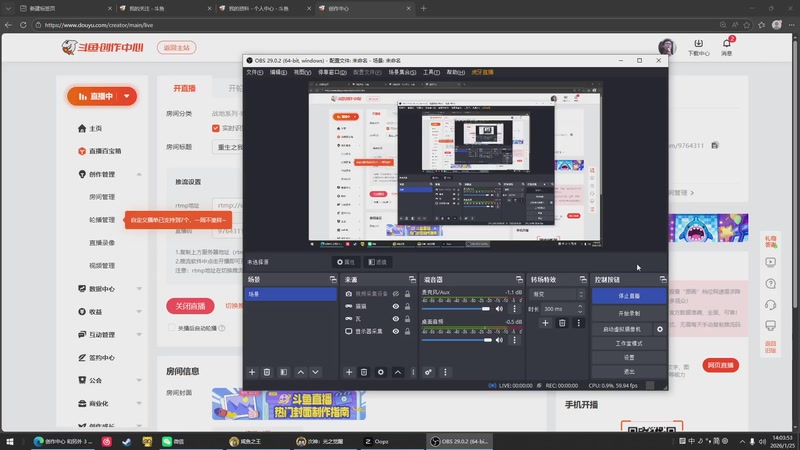The width and height of the screenshot is (800, 450).
Task: Remove selected source with Sources trash icon
Action: pos(364,372)
